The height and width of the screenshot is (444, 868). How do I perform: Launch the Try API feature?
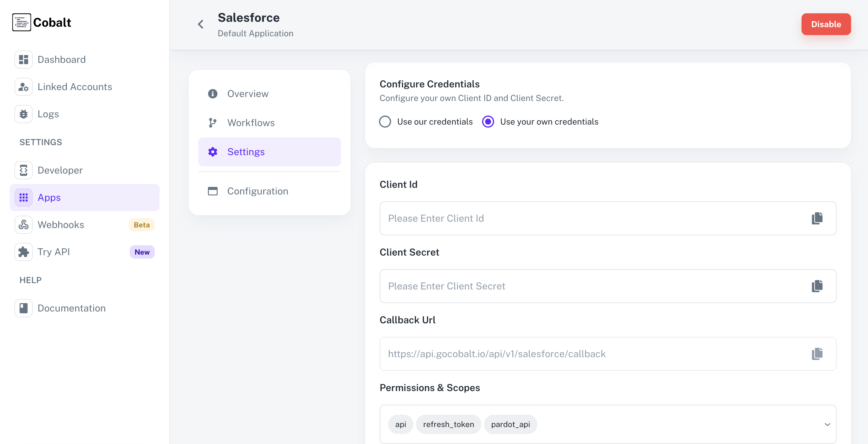coord(53,252)
